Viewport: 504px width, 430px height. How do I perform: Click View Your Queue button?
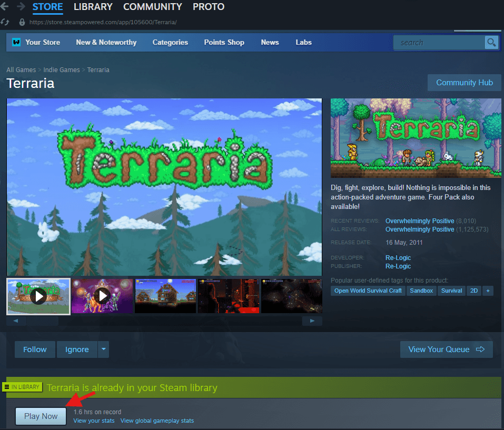446,349
